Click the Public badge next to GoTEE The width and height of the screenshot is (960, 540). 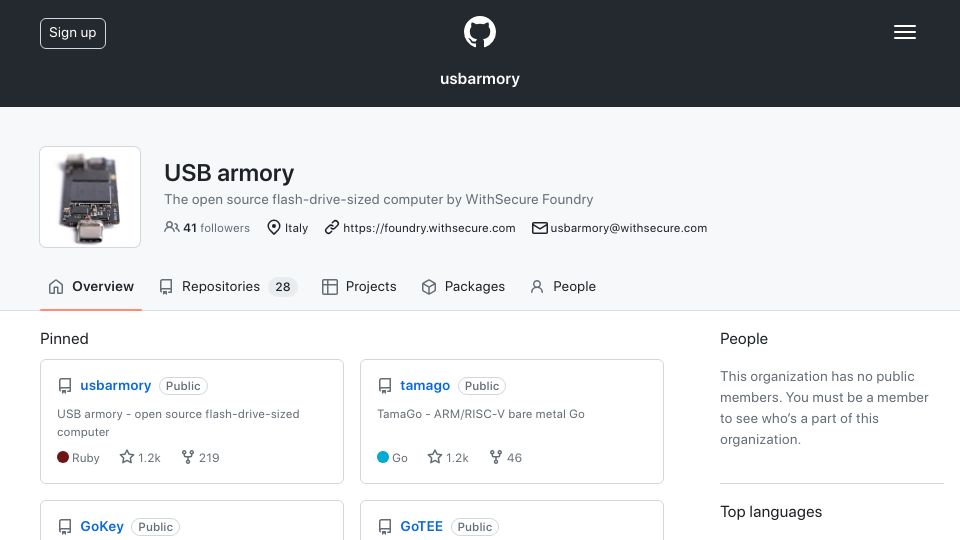point(474,527)
